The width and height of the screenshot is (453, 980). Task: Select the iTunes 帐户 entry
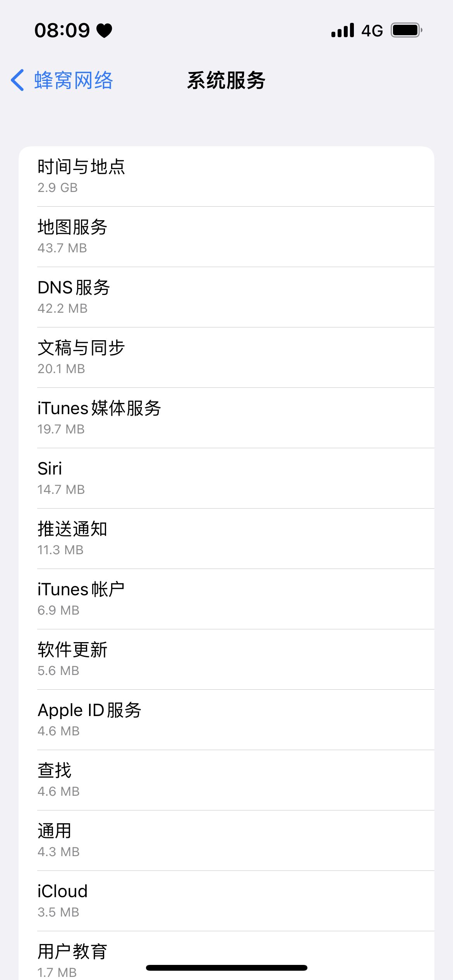[226, 599]
